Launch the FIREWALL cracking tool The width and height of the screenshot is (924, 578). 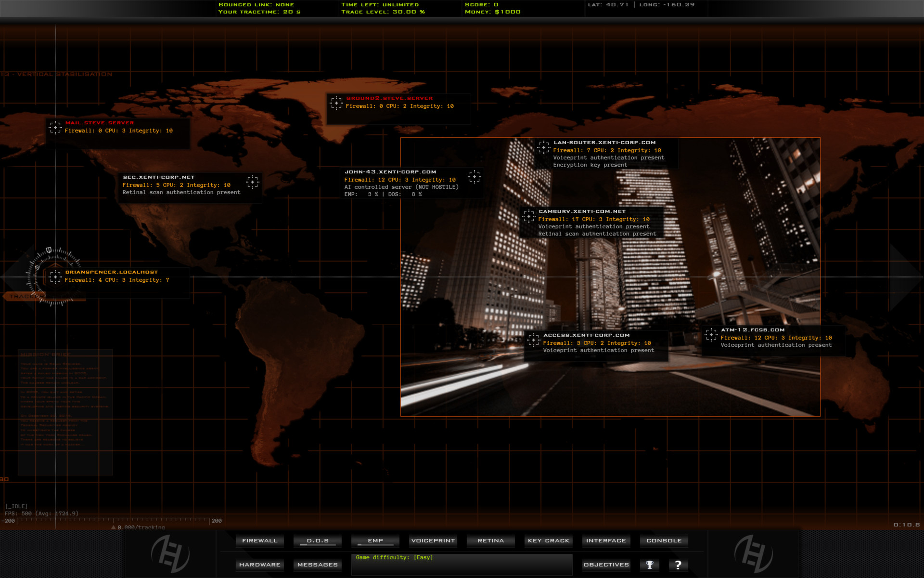(259, 540)
